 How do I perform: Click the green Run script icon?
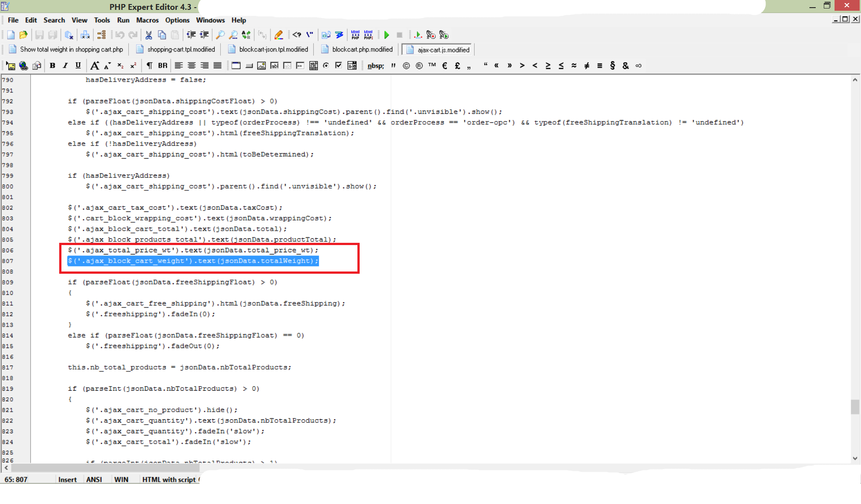[387, 35]
